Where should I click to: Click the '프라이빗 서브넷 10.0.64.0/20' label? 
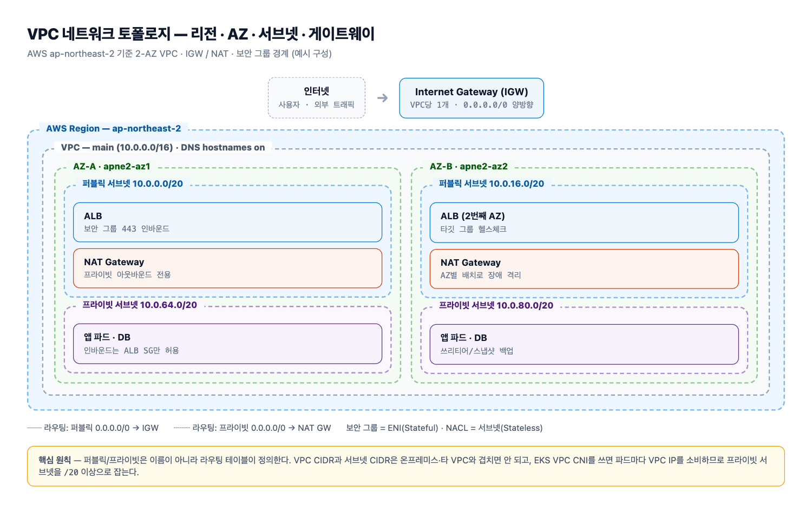[x=140, y=305]
